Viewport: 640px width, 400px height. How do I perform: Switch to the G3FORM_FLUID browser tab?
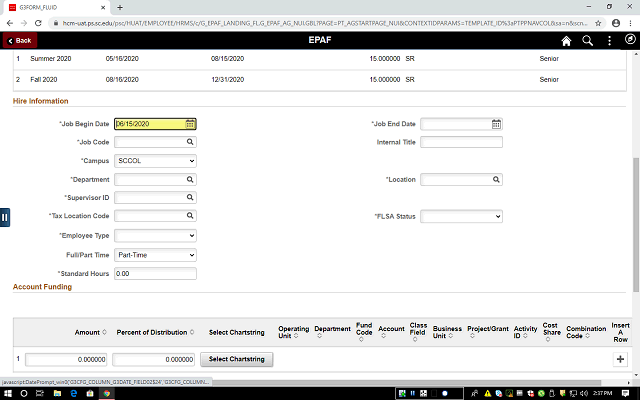coord(56,7)
